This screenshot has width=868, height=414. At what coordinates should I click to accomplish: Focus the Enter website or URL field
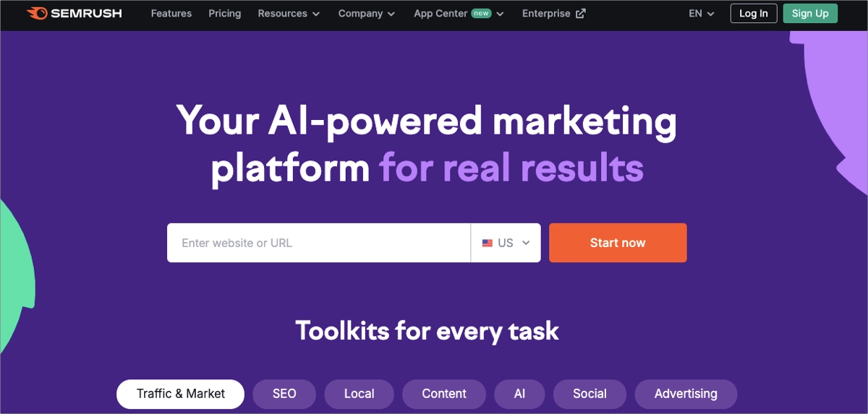(x=319, y=243)
